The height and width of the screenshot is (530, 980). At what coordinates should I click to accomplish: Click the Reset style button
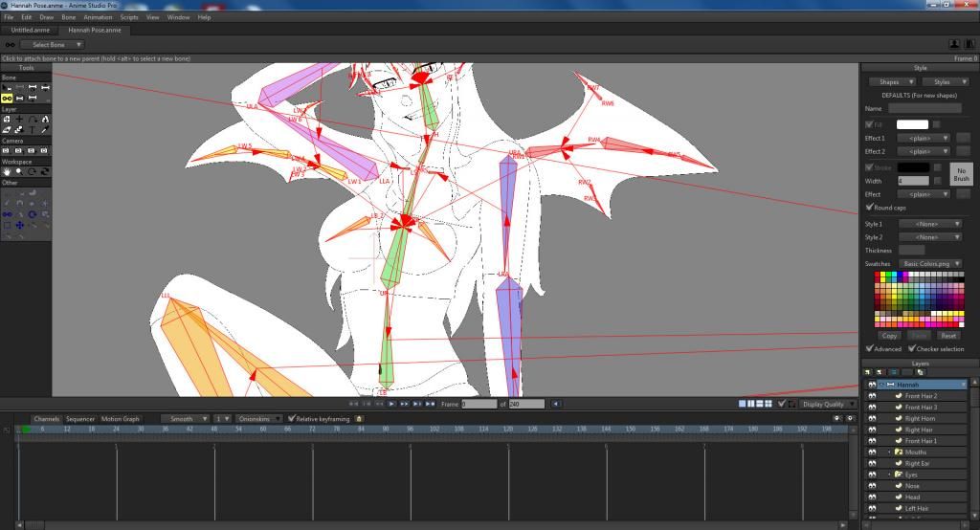coord(948,336)
